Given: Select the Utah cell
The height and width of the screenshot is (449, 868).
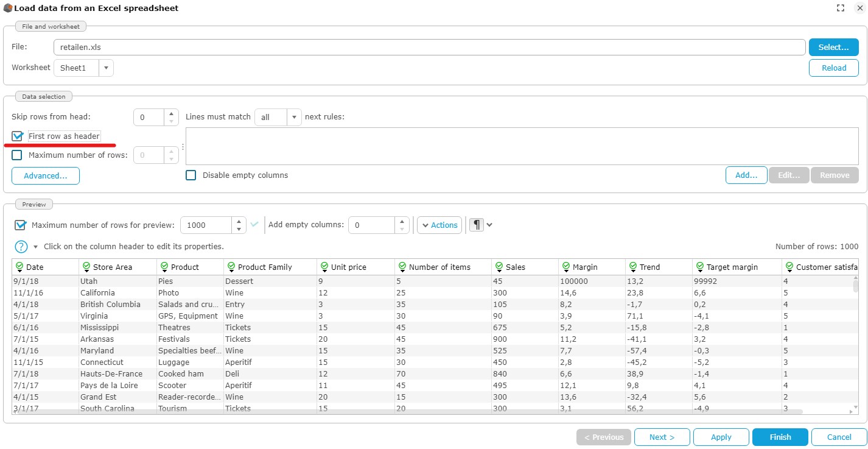Looking at the screenshot, I should click(x=117, y=281).
